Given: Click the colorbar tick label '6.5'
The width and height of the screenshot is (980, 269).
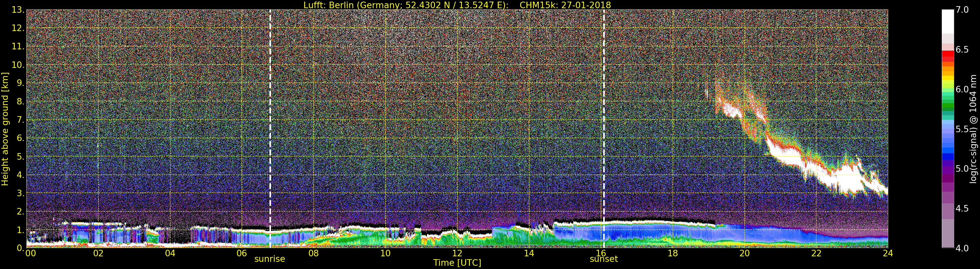Looking at the screenshot, I should coord(962,50).
